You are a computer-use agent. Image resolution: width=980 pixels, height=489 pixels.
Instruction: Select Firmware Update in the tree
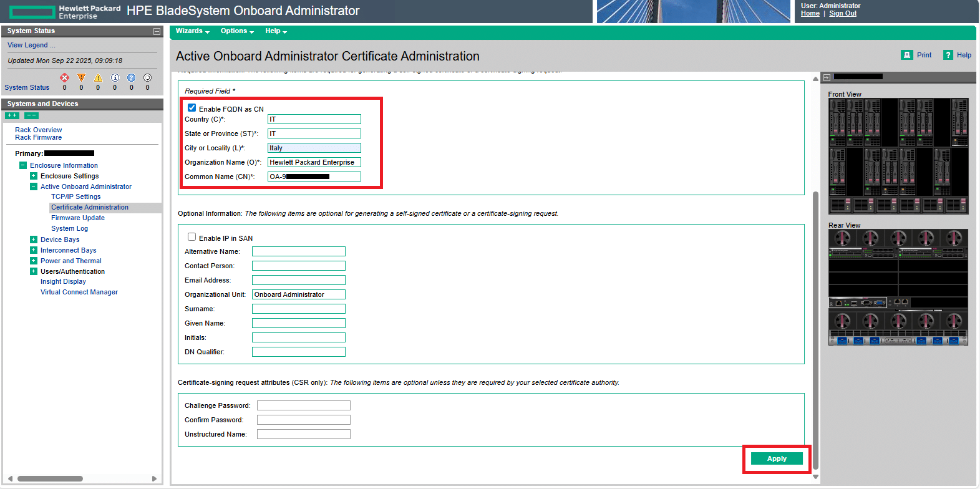pos(78,218)
